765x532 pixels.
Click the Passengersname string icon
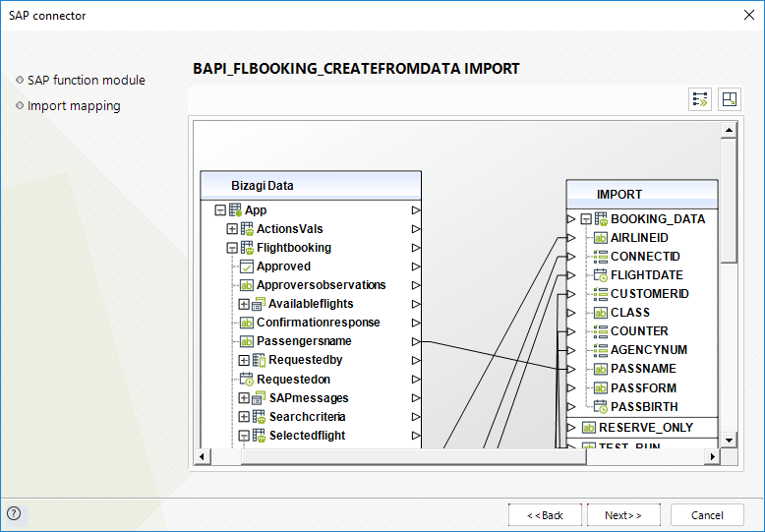click(x=247, y=341)
